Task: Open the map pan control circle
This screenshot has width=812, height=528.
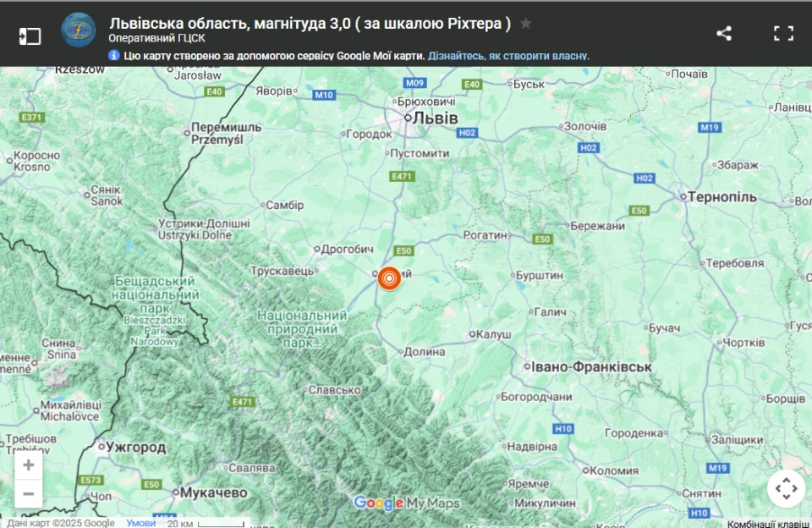Action: point(786,488)
